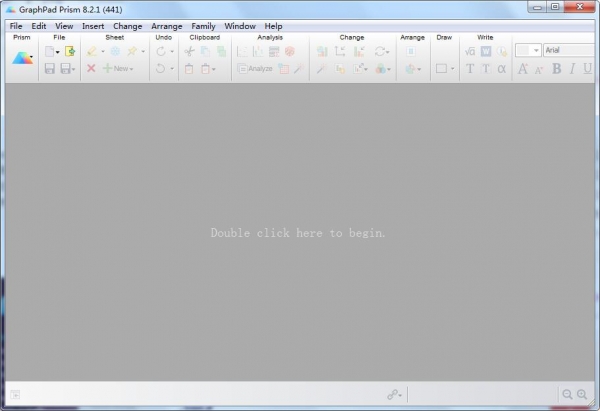Open the Insert menu

tap(93, 25)
